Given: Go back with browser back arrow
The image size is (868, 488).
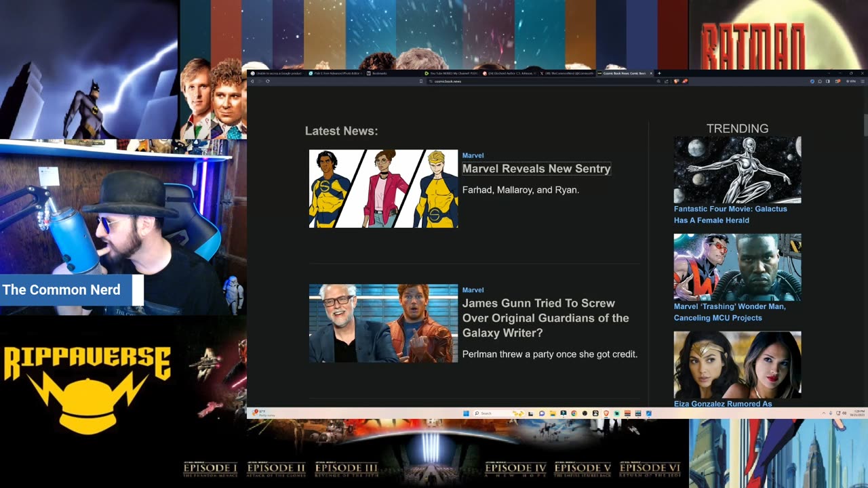Looking at the screenshot, I should (x=252, y=81).
